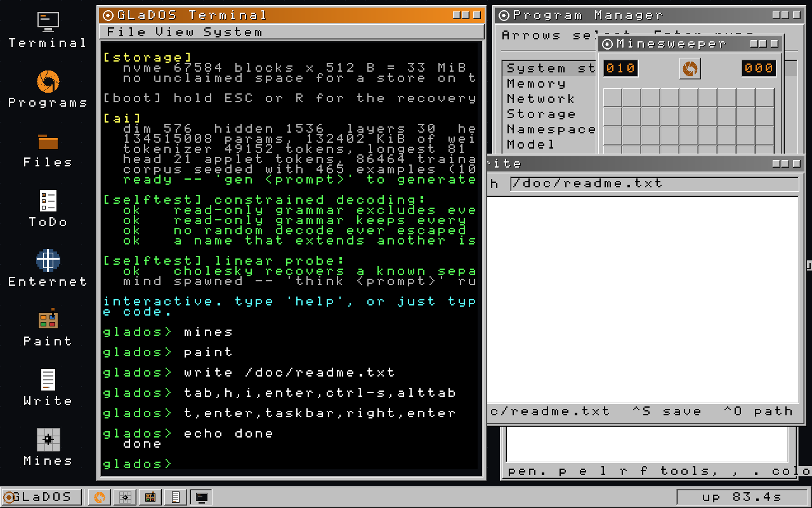Click the Terminal taskbar icon
The width and height of the screenshot is (812, 508).
(x=202, y=497)
